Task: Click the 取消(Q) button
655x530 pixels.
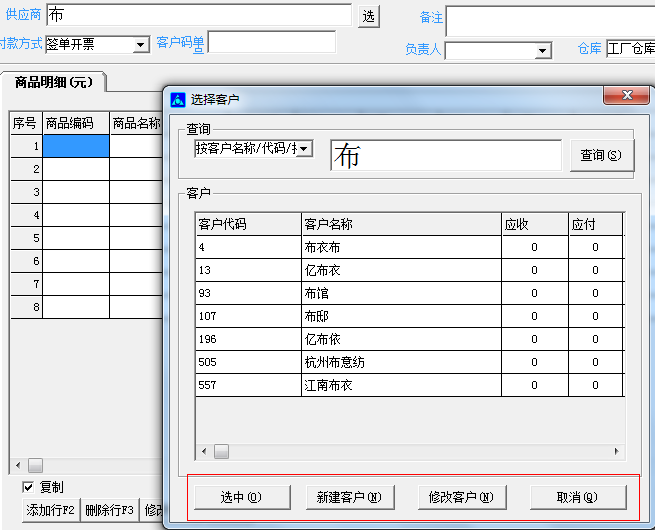Action: (x=578, y=497)
